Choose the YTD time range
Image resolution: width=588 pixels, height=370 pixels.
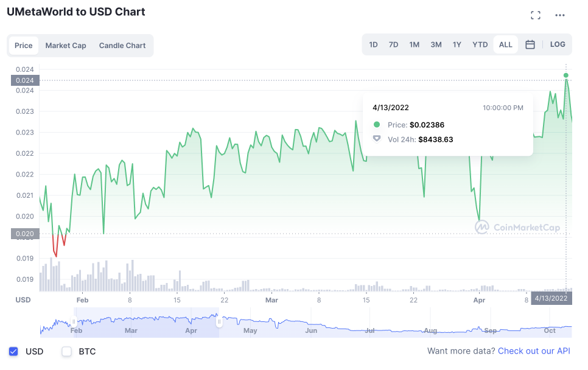(x=480, y=44)
